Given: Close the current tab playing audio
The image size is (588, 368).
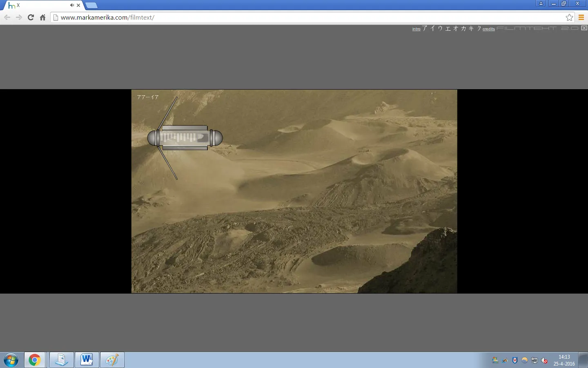Looking at the screenshot, I should pyautogui.click(x=78, y=5).
